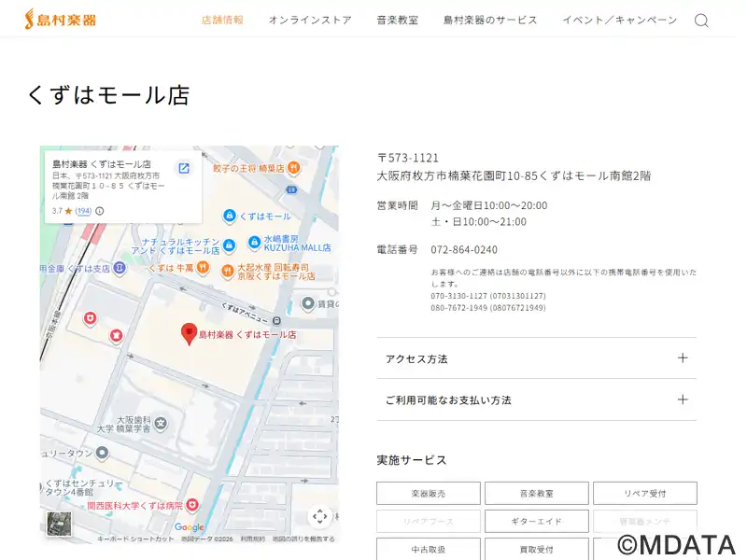The height and width of the screenshot is (560, 747).
Task: Click the ナチュラルキッチン shop marker
Action: pos(229,245)
